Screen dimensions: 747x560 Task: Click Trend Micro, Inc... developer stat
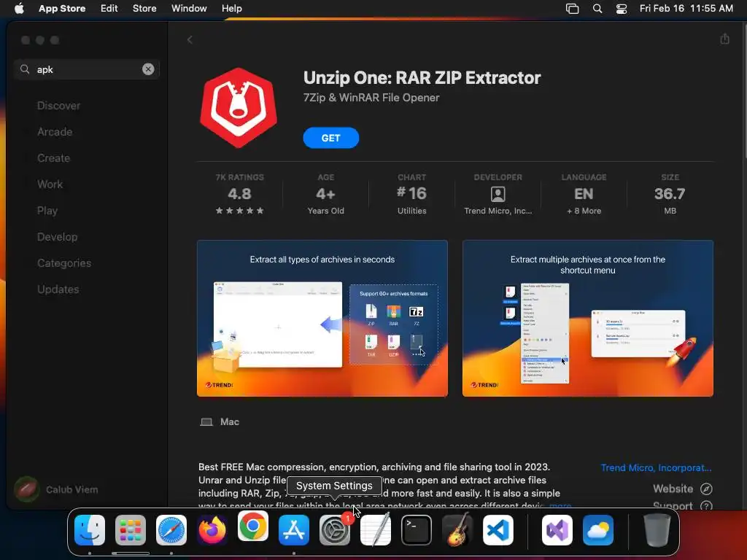pos(498,194)
